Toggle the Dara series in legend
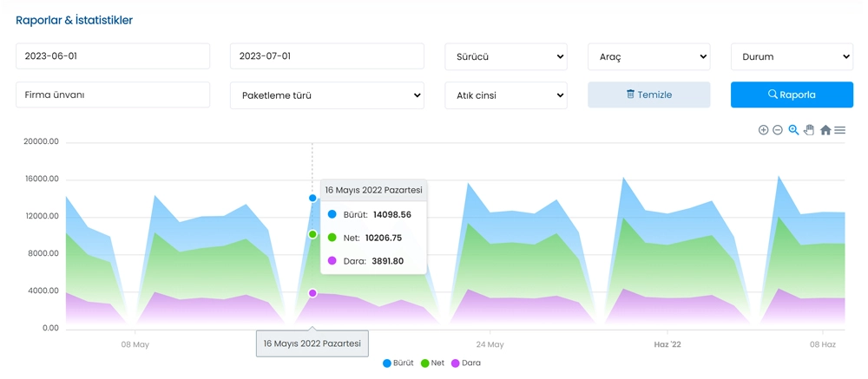The width and height of the screenshot is (868, 379). coord(466,363)
